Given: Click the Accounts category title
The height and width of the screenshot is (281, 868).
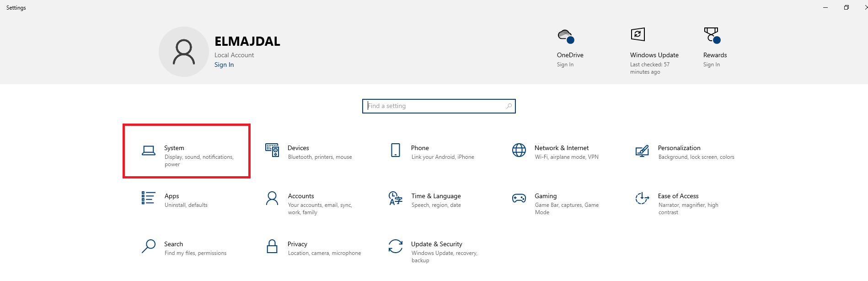Looking at the screenshot, I should (x=301, y=196).
